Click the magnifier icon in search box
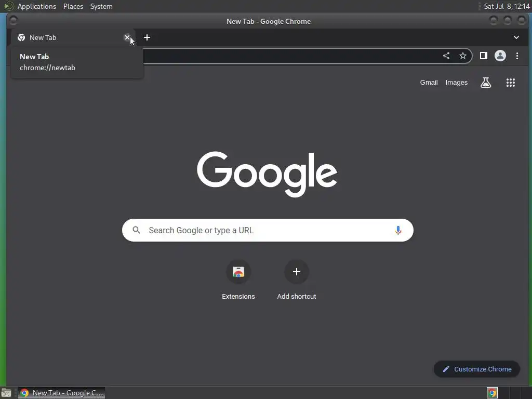 pyautogui.click(x=137, y=230)
